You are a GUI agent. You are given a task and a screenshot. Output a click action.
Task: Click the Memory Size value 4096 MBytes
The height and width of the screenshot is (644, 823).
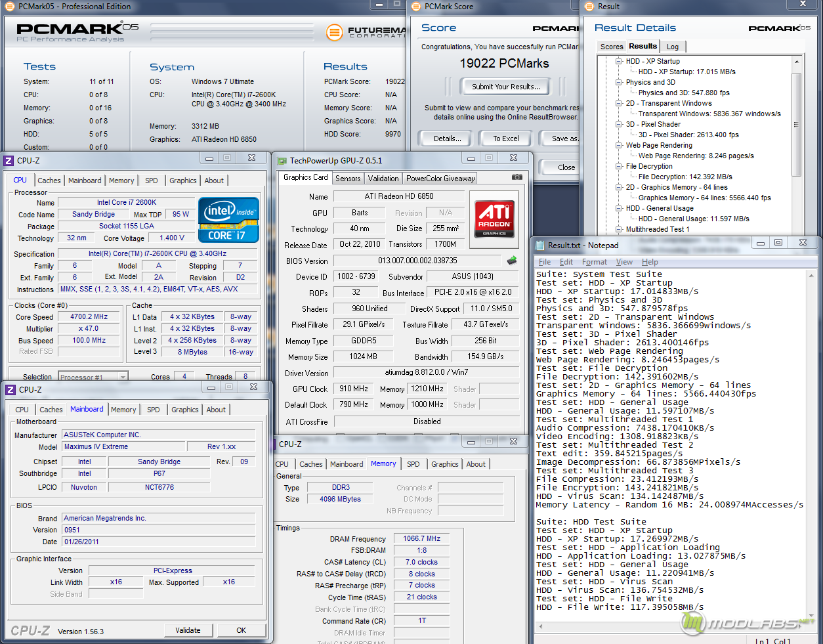pos(341,499)
